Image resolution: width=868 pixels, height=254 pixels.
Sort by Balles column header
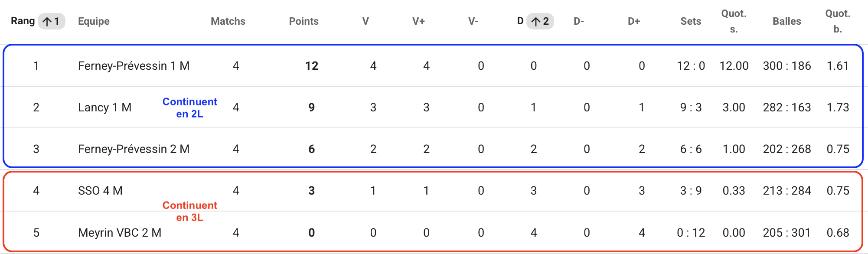click(786, 21)
